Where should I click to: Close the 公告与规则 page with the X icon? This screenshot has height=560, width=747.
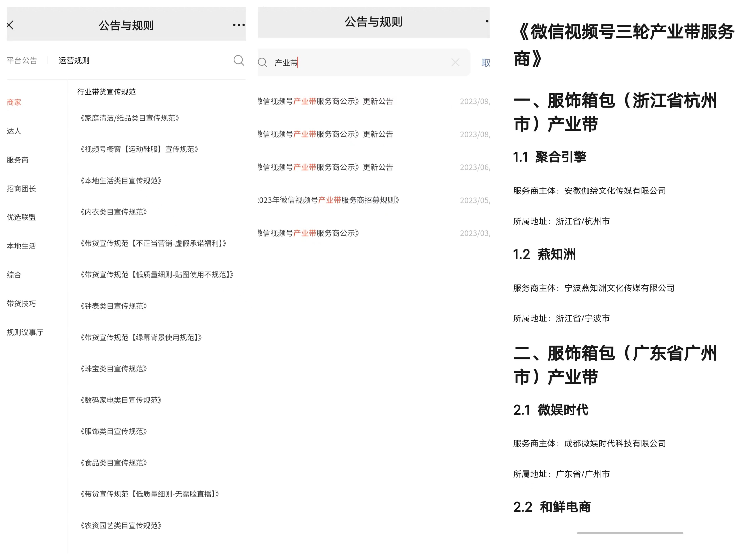pos(10,25)
